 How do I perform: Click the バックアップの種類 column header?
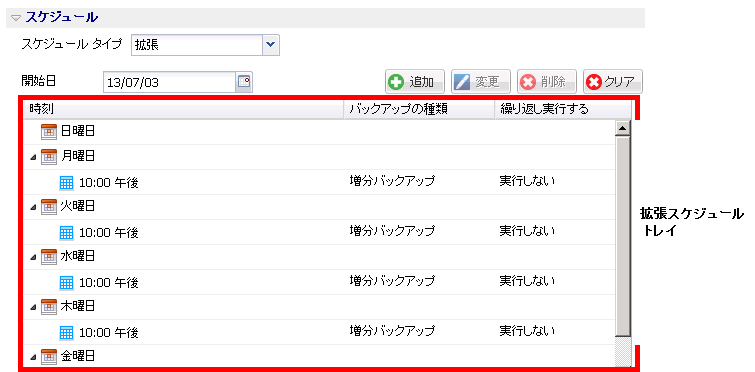pyautogui.click(x=419, y=109)
